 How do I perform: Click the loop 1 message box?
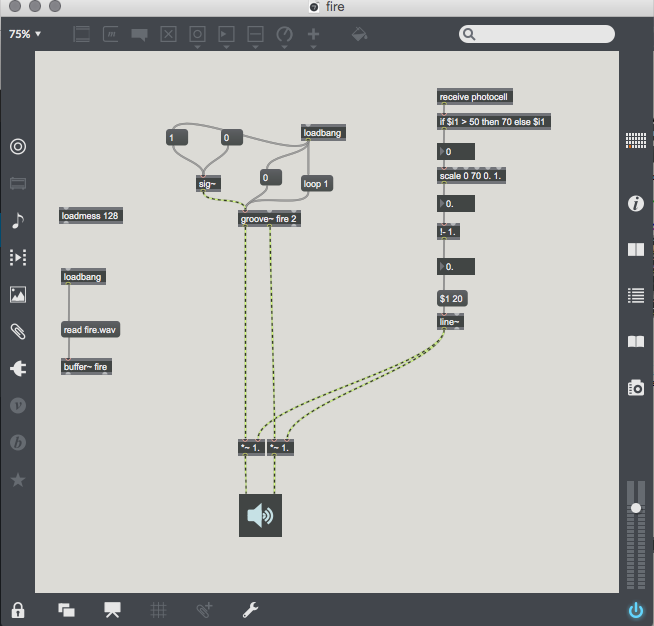(317, 184)
